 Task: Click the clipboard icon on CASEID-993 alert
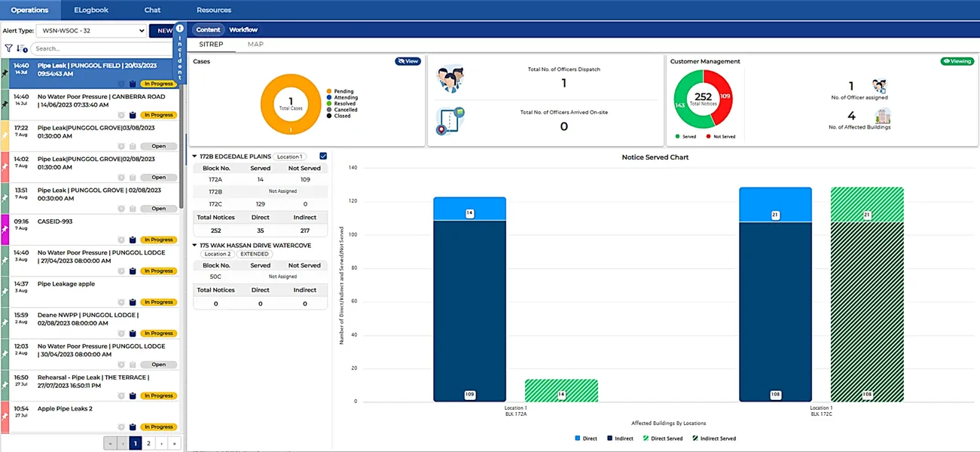coord(133,240)
